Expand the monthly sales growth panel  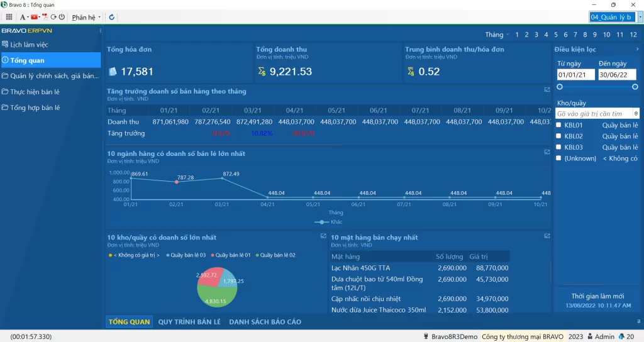[547, 90]
